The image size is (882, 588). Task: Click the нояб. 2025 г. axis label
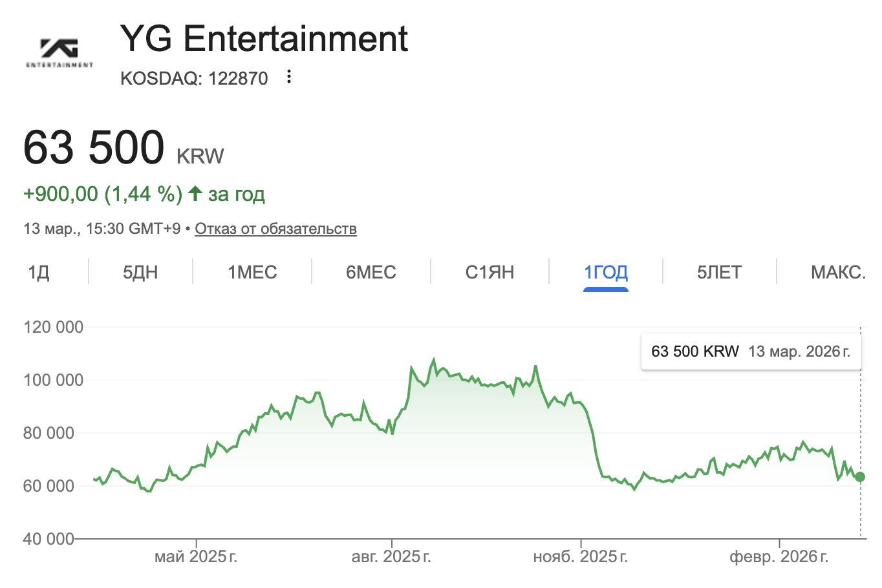[580, 556]
